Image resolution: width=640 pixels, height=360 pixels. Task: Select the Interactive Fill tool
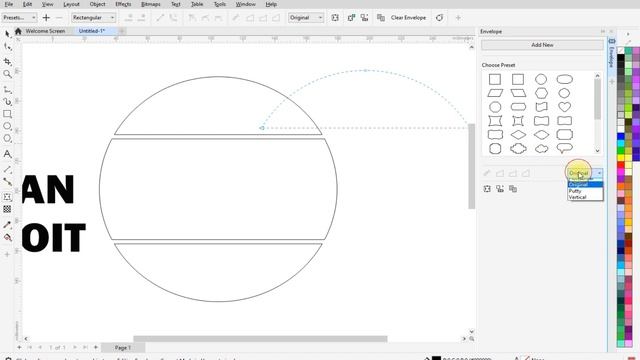point(7,237)
